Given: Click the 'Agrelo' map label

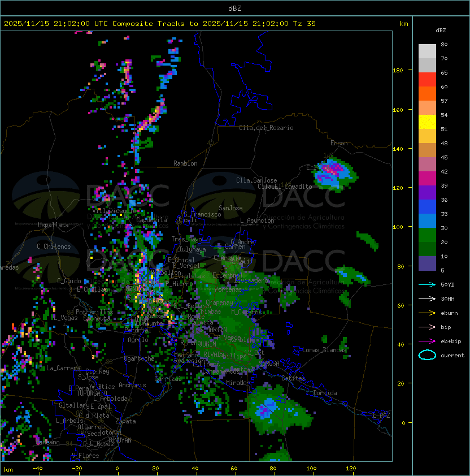Looking at the screenshot, I should (x=138, y=340).
